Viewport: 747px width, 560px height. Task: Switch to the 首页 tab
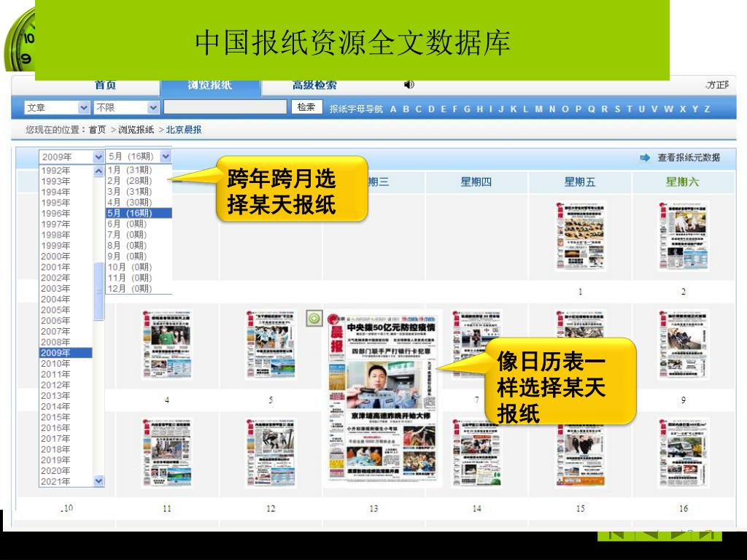(105, 85)
